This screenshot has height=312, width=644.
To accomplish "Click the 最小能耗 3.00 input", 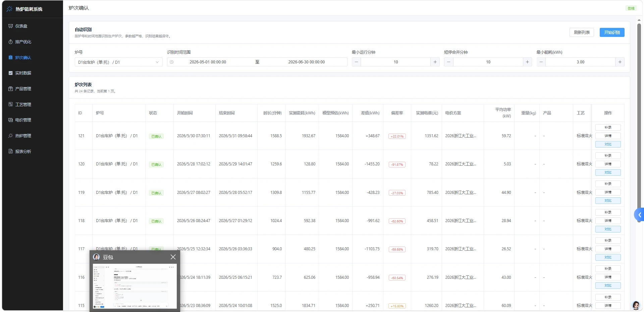I will point(580,62).
